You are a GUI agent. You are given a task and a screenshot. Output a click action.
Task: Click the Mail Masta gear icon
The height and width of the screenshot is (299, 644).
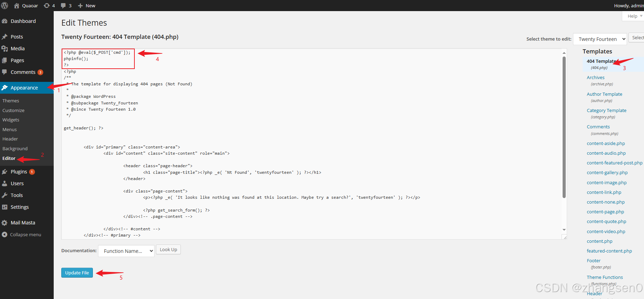[5, 223]
